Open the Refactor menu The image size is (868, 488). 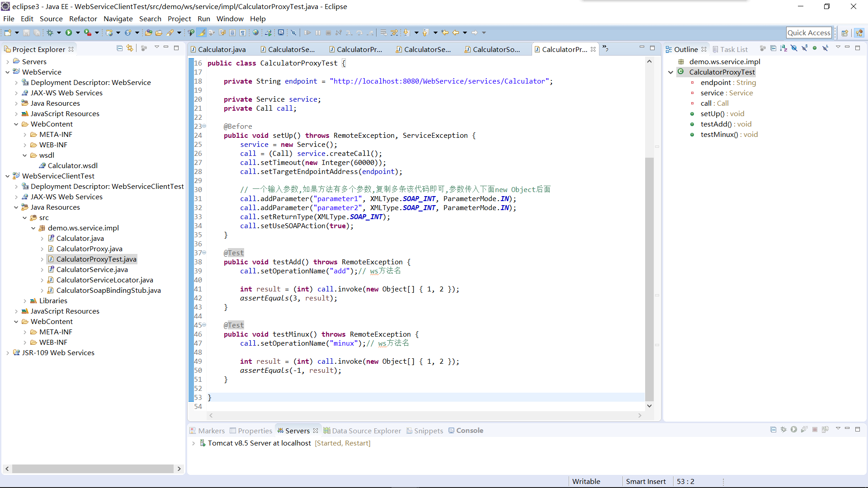83,19
